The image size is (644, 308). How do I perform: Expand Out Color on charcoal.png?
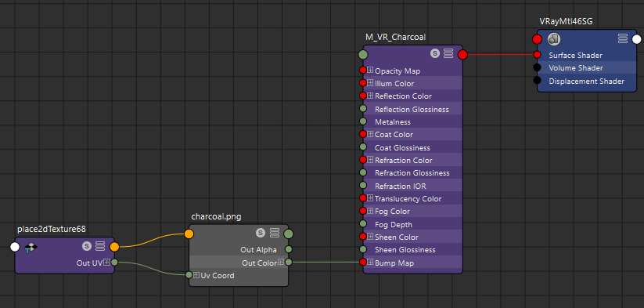click(281, 262)
